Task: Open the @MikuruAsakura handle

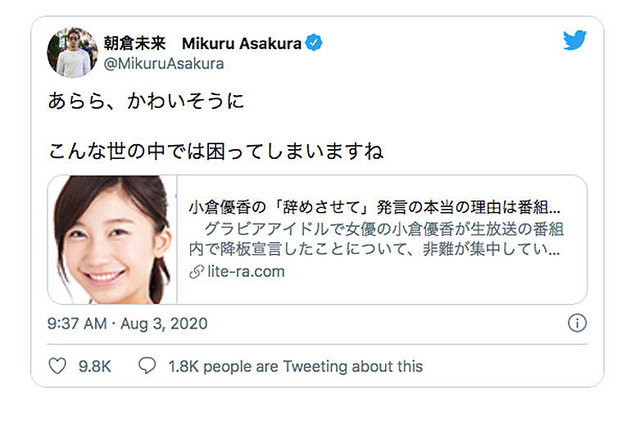Action: [x=164, y=64]
